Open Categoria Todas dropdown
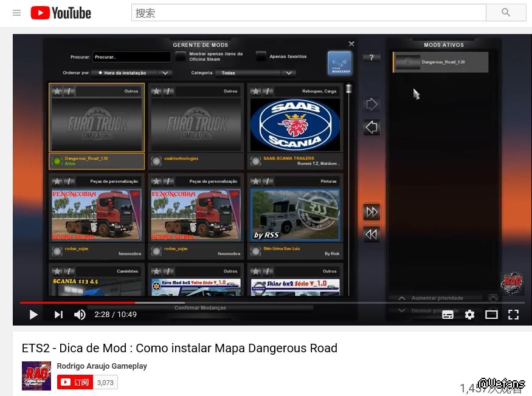Viewport: 532px width, 396px height. (257, 73)
